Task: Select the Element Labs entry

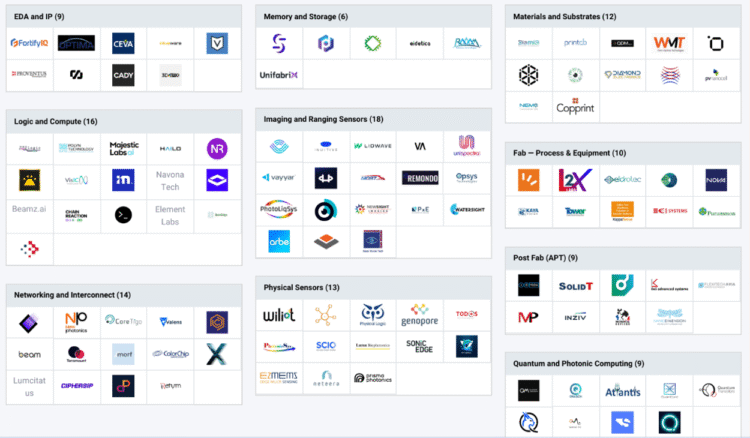Action: coord(170,214)
